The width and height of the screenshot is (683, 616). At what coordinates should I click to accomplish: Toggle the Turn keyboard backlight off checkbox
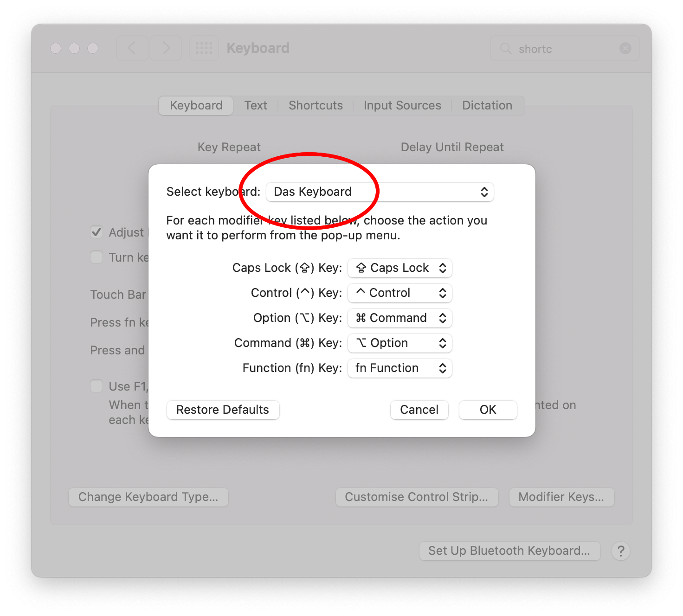click(97, 257)
